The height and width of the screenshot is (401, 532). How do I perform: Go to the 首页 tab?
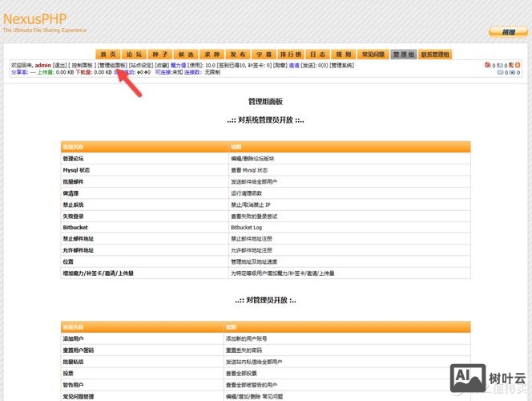tap(108, 55)
